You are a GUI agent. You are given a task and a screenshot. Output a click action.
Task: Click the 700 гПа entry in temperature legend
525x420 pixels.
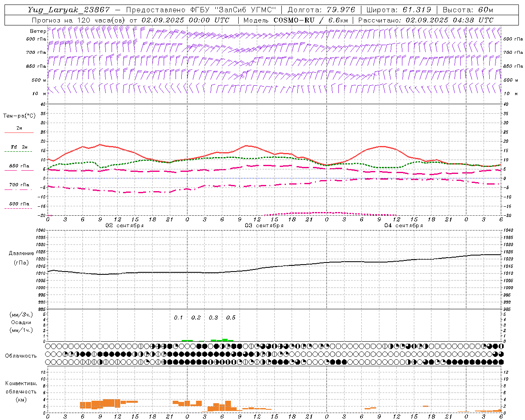[19, 185]
